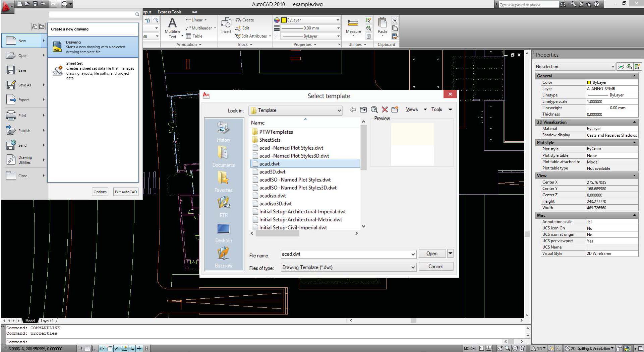The width and height of the screenshot is (644, 352).
Task: Open the lineweight 0.00 mm dropdown in ribbon
Action: [x=310, y=28]
